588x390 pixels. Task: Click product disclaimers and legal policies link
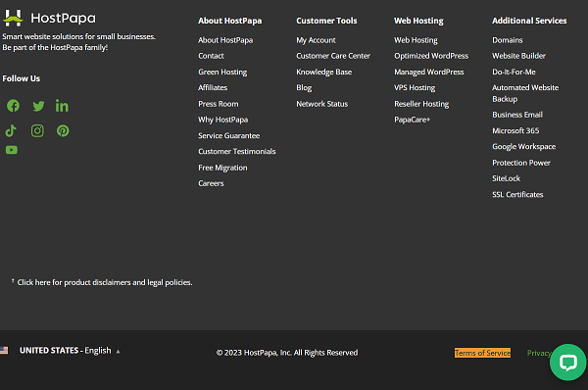pyautogui.click(x=105, y=282)
